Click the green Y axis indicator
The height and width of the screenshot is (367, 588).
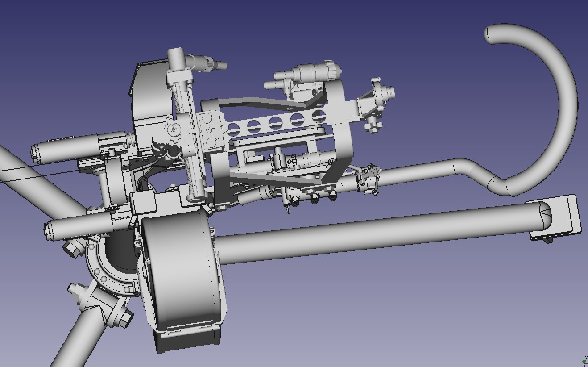(x=584, y=361)
